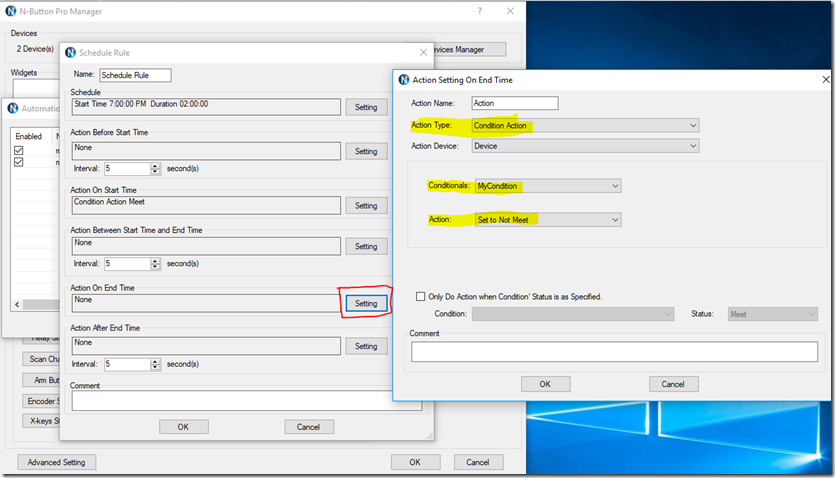Uncheck second Enabled checkbox in Automation list

click(19, 161)
